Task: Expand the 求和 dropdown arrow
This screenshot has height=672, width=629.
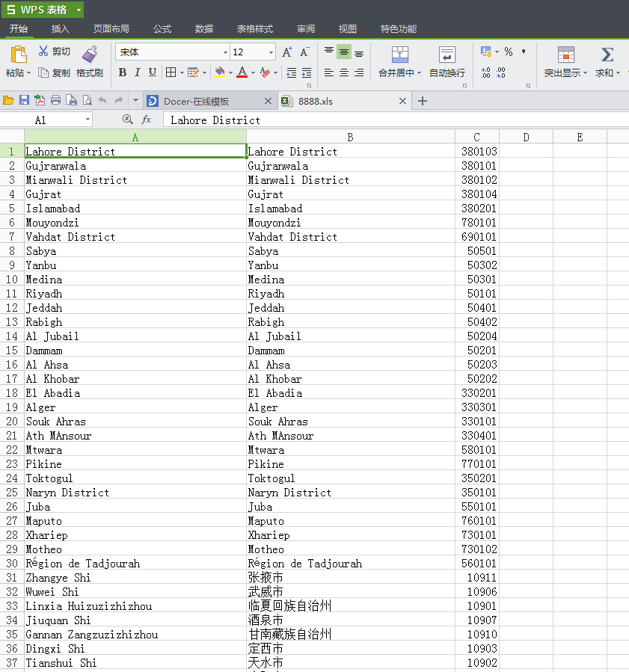Action: pyautogui.click(x=618, y=73)
